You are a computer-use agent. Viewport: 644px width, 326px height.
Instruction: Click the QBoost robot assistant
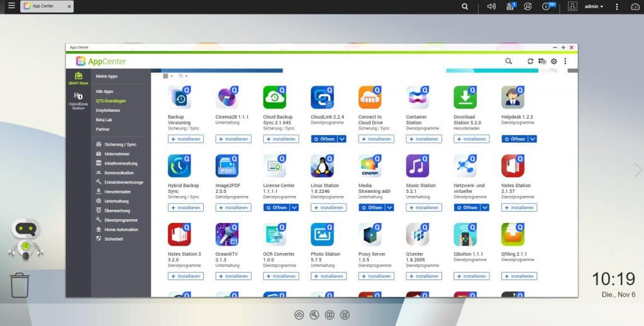click(25, 239)
